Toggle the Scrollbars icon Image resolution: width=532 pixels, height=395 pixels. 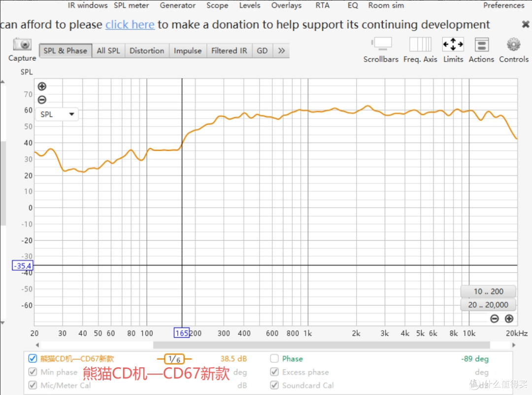click(x=382, y=44)
